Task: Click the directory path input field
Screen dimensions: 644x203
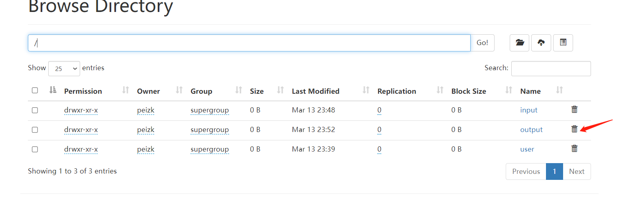Action: coord(249,43)
